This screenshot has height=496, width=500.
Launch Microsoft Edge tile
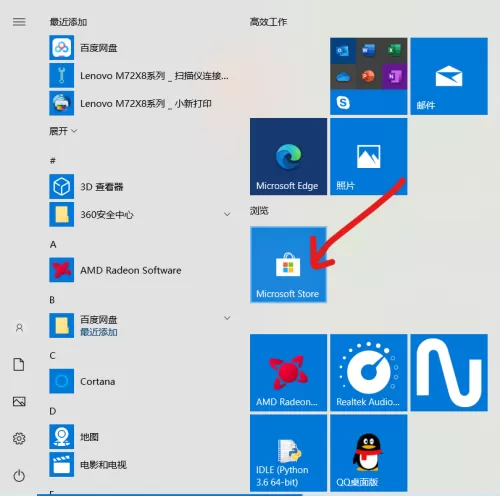pyautogui.click(x=288, y=157)
